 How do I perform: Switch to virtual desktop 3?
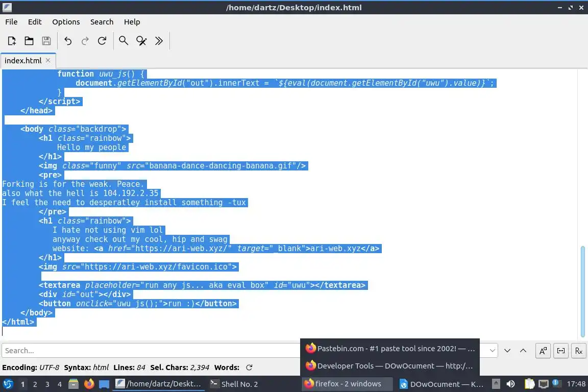[x=47, y=384]
